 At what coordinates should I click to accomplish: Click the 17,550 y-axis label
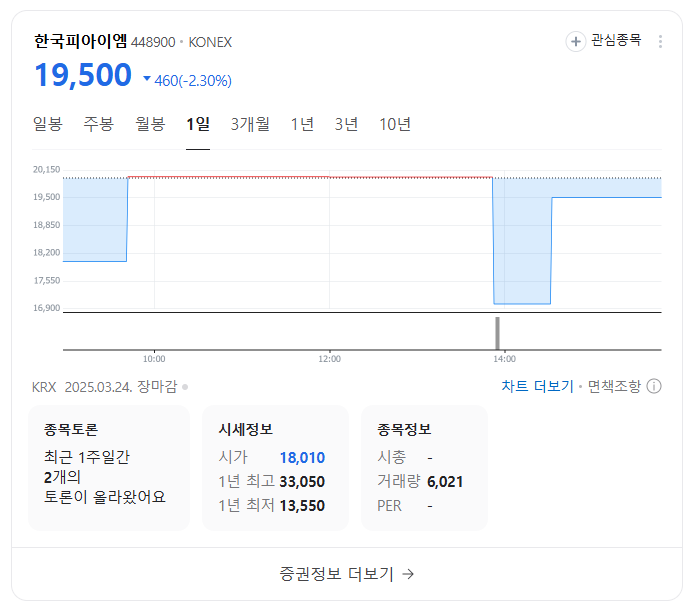pyautogui.click(x=47, y=281)
